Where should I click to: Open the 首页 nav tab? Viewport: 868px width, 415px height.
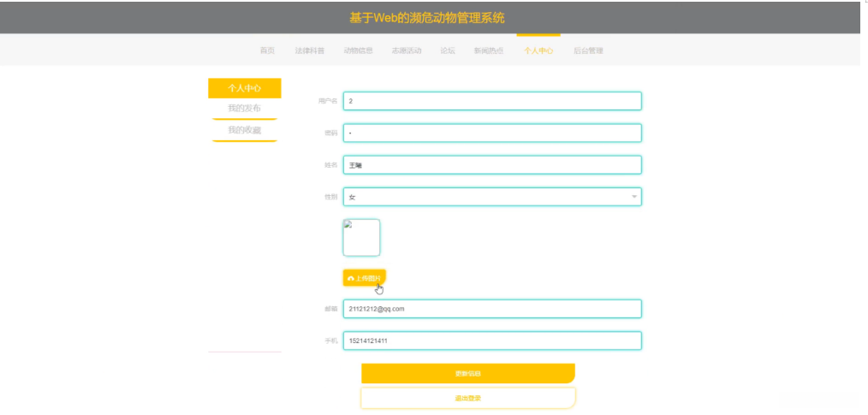tap(267, 50)
